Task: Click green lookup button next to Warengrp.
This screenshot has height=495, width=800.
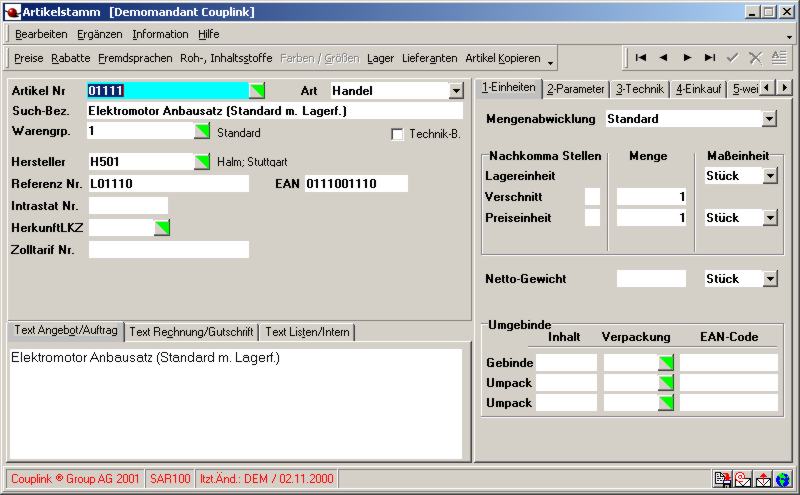Action: [x=202, y=131]
